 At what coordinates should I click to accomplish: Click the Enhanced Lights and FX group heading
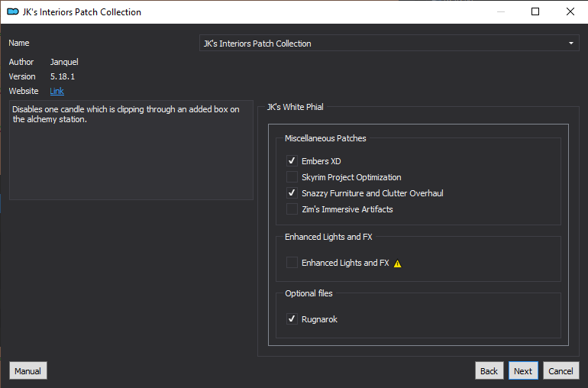pyautogui.click(x=328, y=237)
